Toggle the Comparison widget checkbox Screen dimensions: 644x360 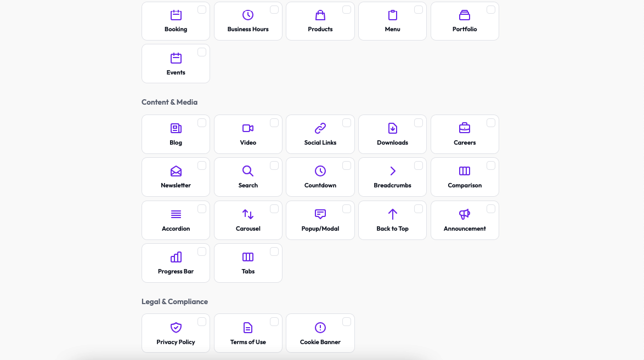pos(491,165)
